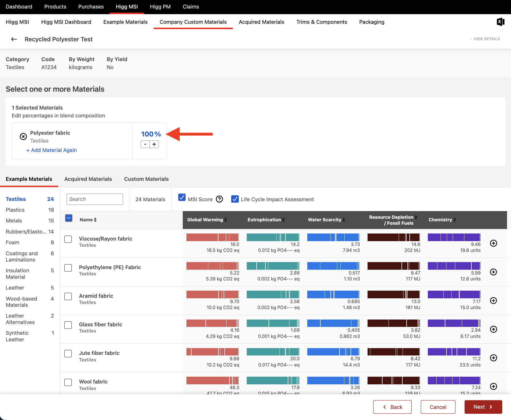Open the lower Acquired Materials tab
The width and height of the screenshot is (511, 420).
[88, 179]
